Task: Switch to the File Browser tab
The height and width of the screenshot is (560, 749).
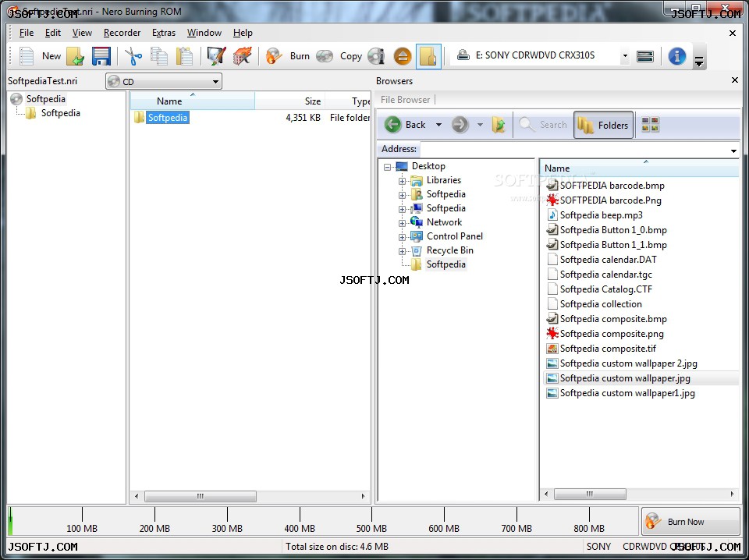Action: point(405,100)
